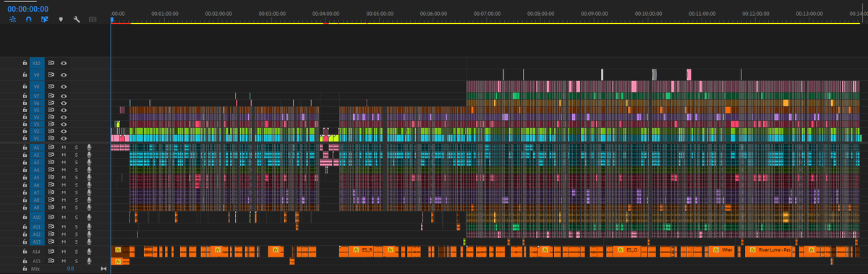The width and height of the screenshot is (868, 274).
Task: Toggle timeline Snap magnet icon
Action: coord(29,20)
